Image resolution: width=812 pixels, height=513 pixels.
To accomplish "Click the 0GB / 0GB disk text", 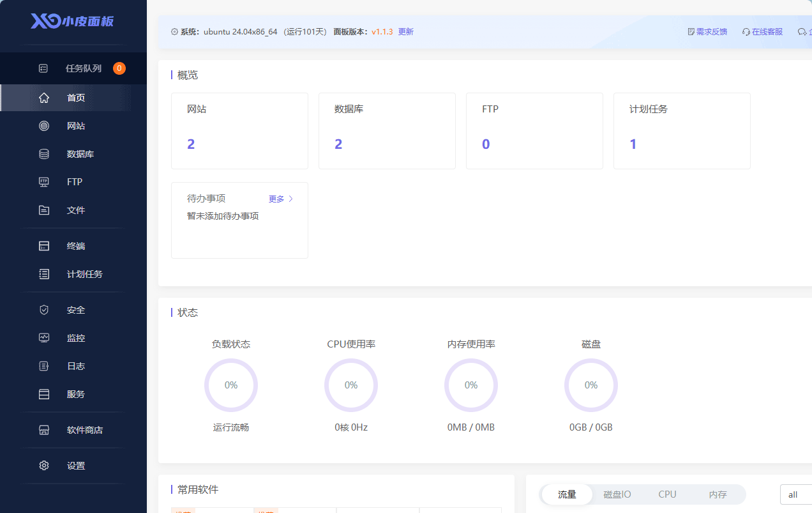I will 591,427.
